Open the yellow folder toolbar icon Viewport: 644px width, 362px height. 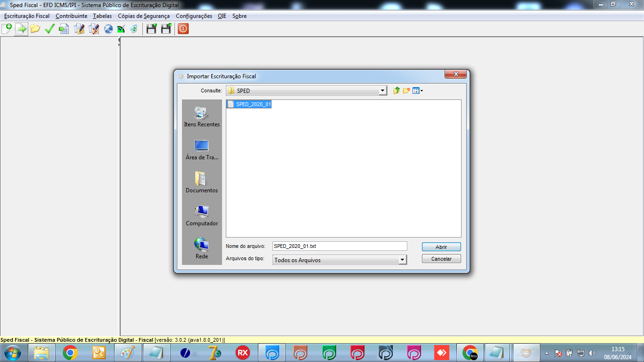click(x=35, y=29)
